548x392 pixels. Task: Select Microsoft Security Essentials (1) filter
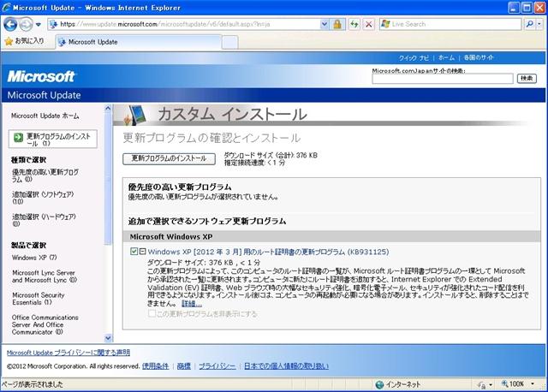[x=38, y=299]
